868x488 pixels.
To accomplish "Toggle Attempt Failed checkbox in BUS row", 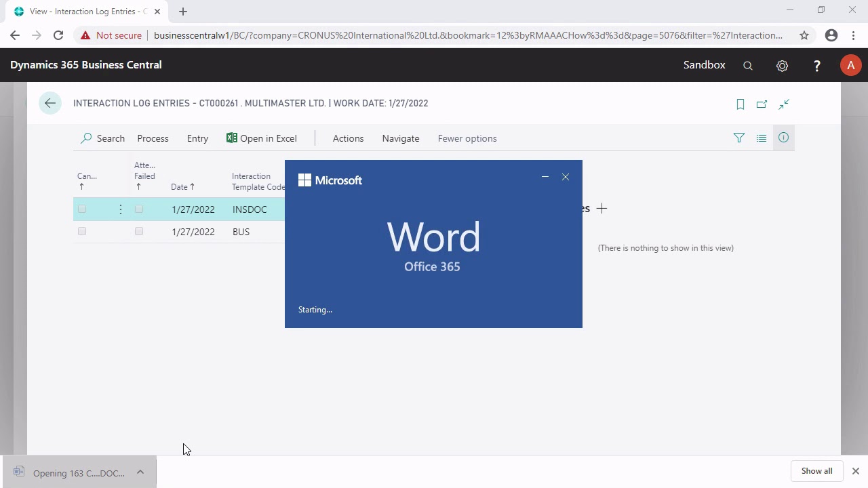I will (x=139, y=232).
